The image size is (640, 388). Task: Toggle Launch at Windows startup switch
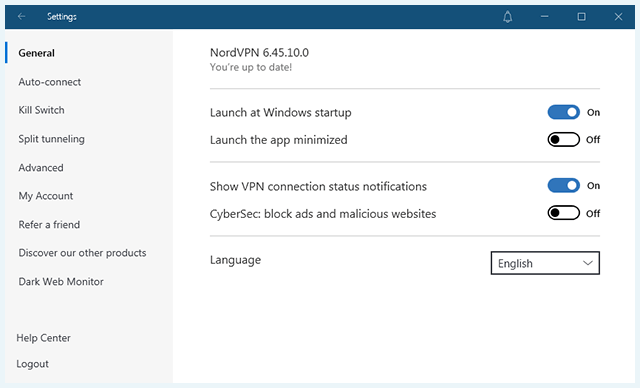[x=563, y=112]
